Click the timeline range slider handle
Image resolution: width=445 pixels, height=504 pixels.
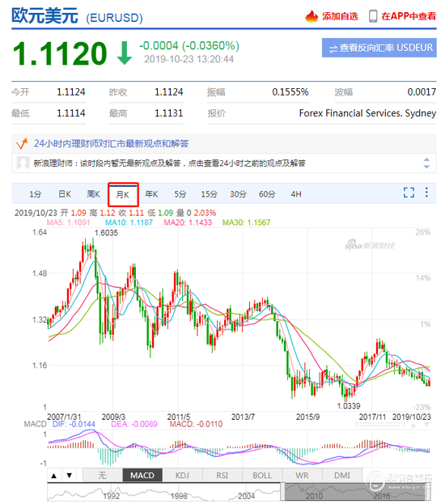point(282,492)
